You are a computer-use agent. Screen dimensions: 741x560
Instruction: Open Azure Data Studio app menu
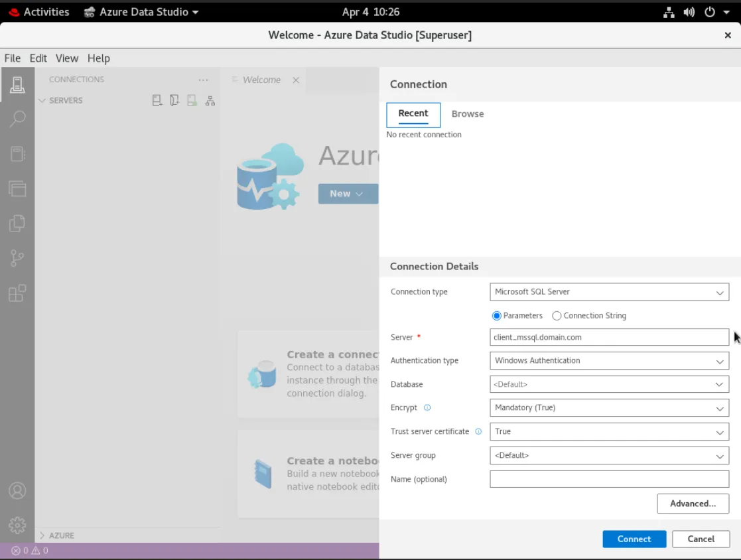tap(141, 13)
